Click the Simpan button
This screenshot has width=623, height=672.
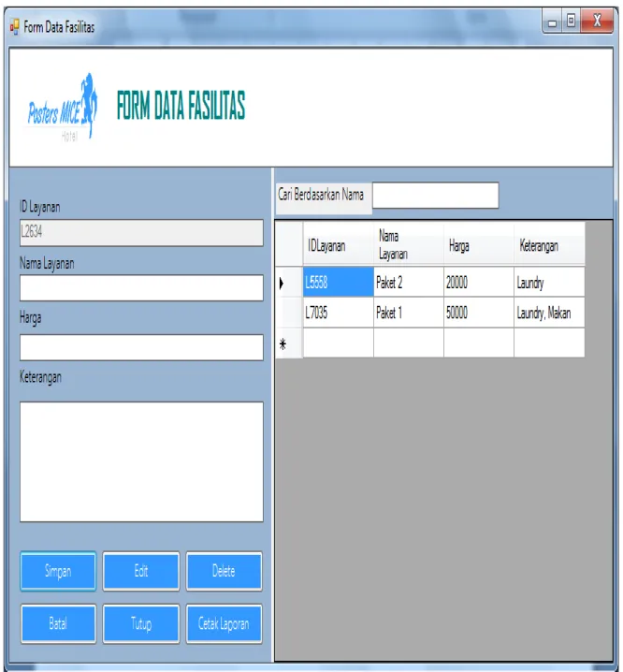[58, 571]
